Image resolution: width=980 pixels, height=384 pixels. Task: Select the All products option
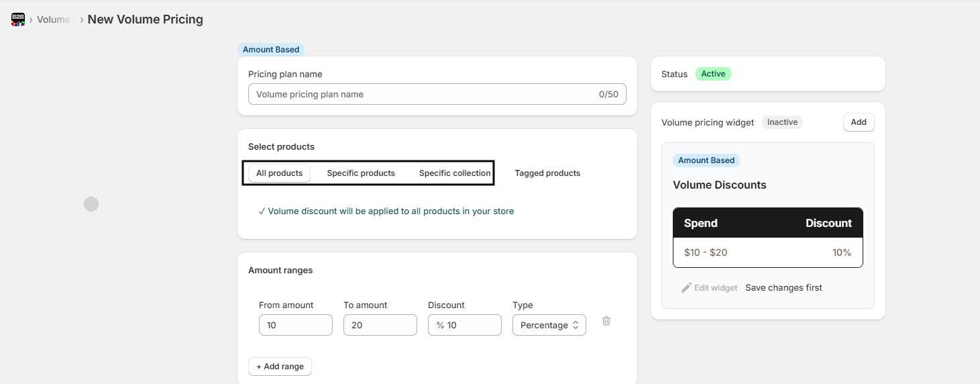pyautogui.click(x=279, y=173)
